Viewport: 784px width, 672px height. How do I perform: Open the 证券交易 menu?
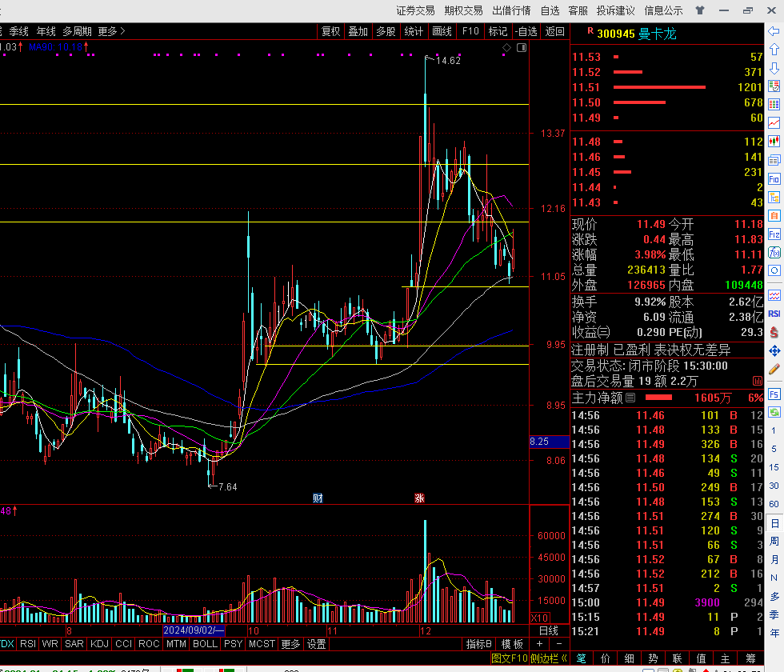[x=415, y=10]
